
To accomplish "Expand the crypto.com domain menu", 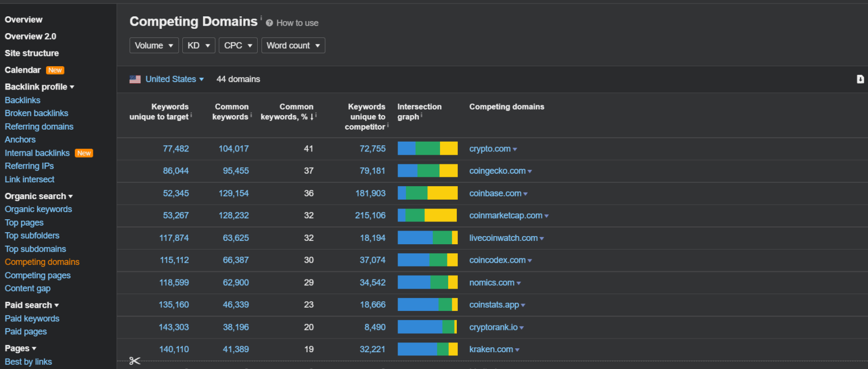I will [515, 149].
